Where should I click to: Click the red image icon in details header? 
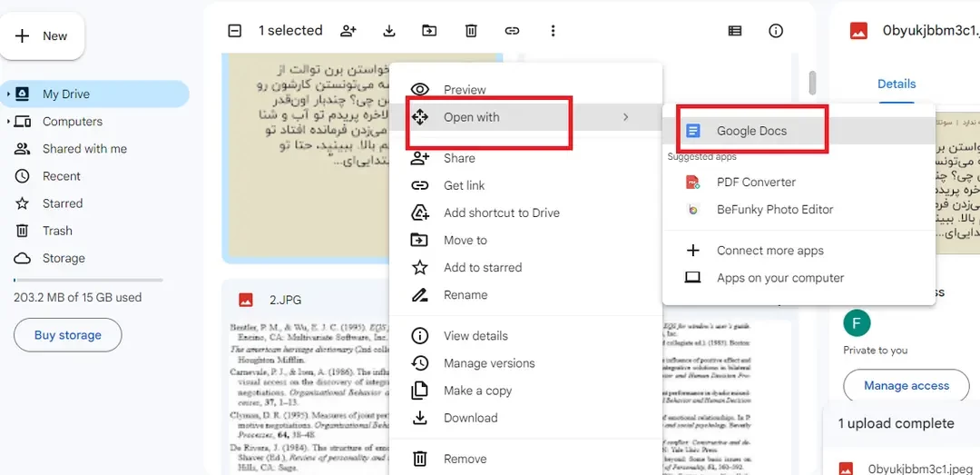tap(858, 31)
